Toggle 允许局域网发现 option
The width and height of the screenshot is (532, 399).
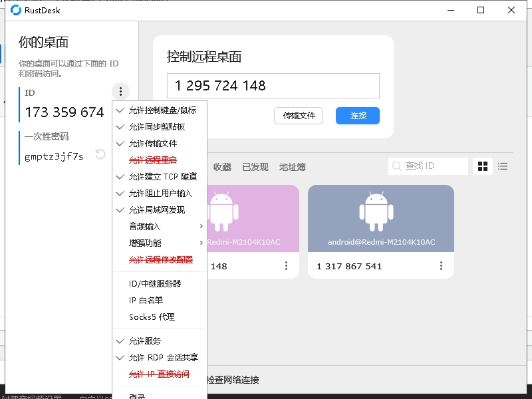pos(160,210)
